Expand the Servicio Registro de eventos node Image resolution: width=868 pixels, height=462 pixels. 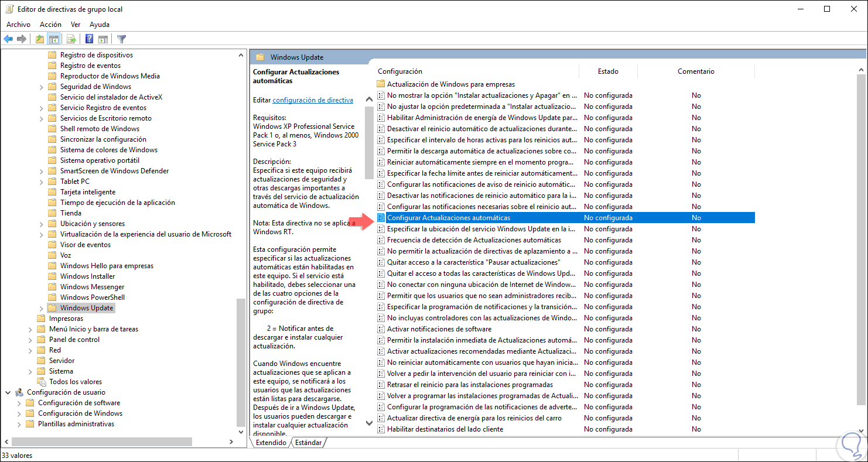(x=41, y=108)
